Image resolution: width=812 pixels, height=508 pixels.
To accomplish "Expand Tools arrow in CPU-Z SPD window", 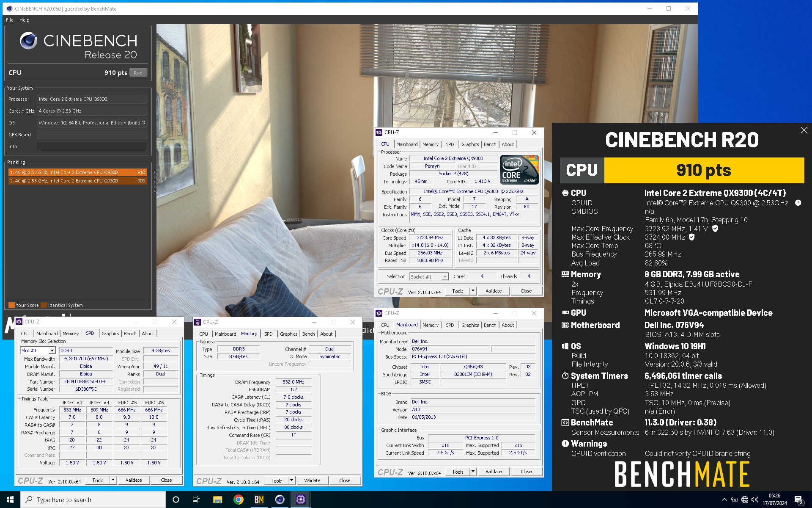I will (x=113, y=480).
